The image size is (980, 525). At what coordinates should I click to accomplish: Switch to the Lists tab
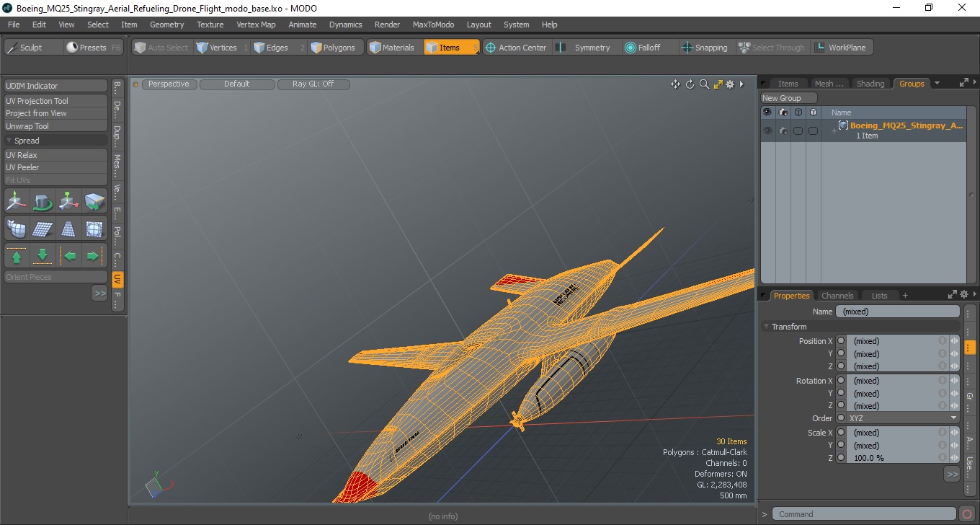click(880, 296)
